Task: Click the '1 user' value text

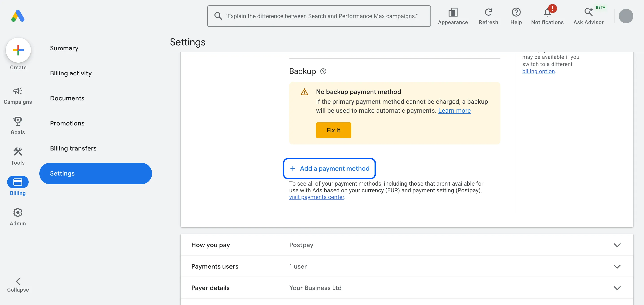Action: point(298,267)
